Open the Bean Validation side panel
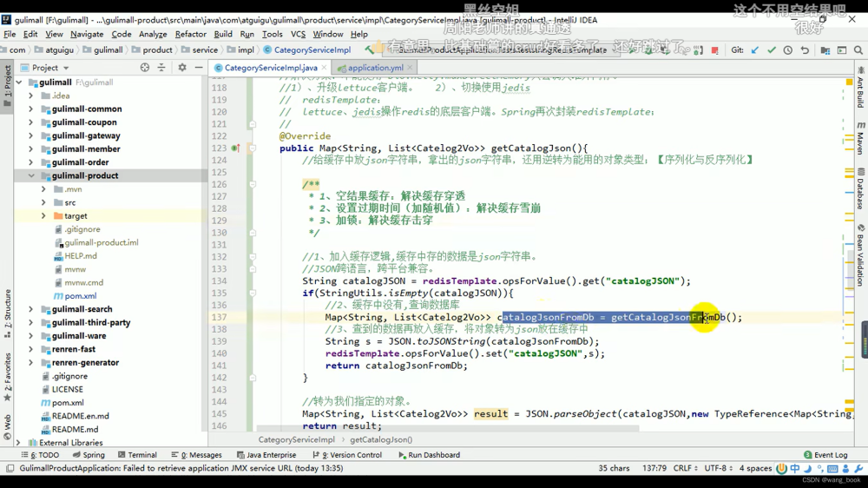This screenshot has height=488, width=868. pyautogui.click(x=860, y=254)
